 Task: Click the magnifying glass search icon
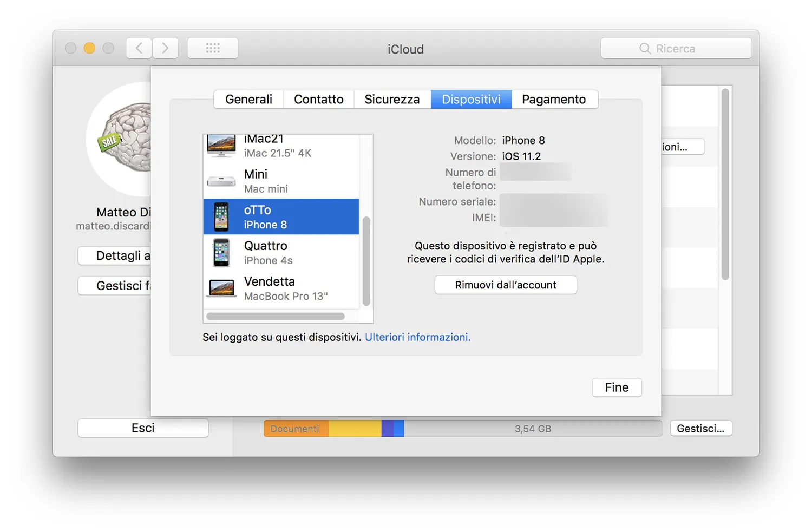click(645, 49)
